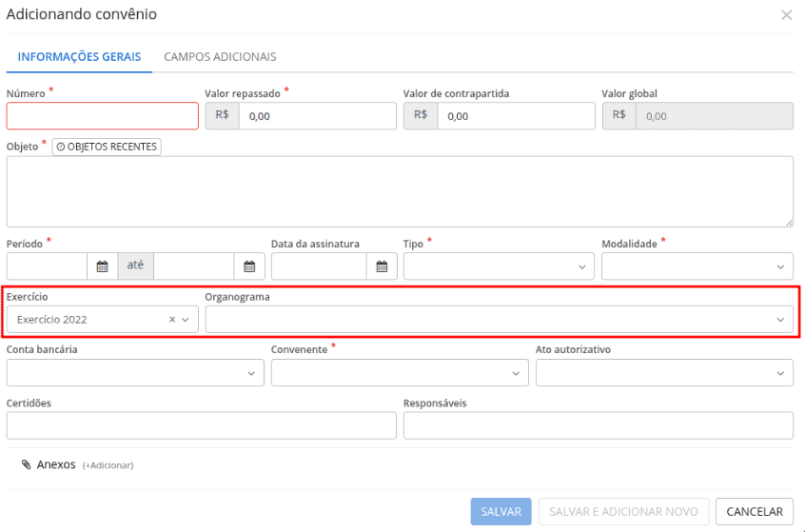The image size is (805, 532).
Task: Close the Adicionando convênio dialog
Action: click(786, 15)
